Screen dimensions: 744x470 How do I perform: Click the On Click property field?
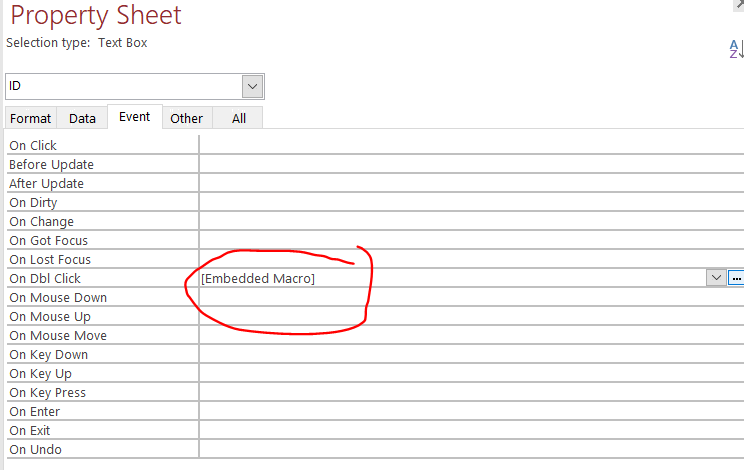pyautogui.click(x=470, y=145)
